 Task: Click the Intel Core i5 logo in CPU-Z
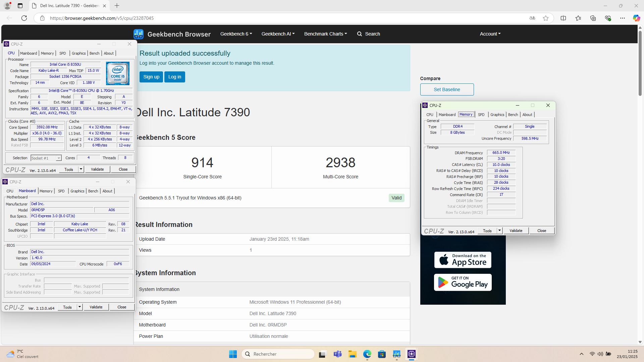[x=118, y=73]
